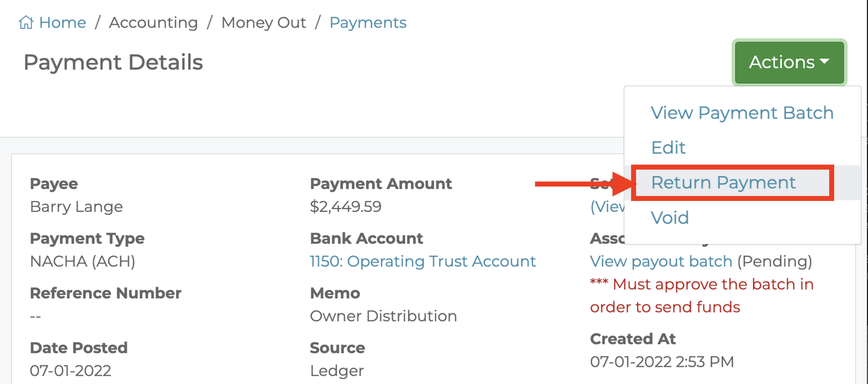Select View Payment Batch from the menu
The height and width of the screenshot is (384, 868).
pos(742,113)
